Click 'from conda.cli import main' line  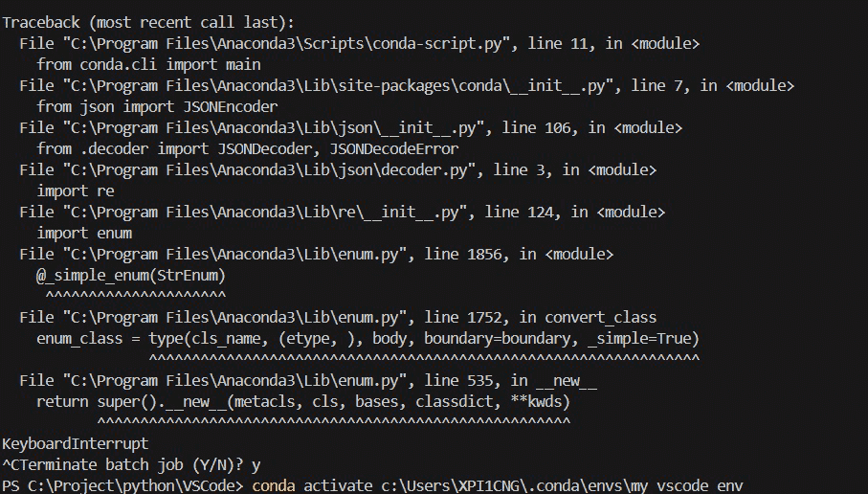tap(148, 65)
